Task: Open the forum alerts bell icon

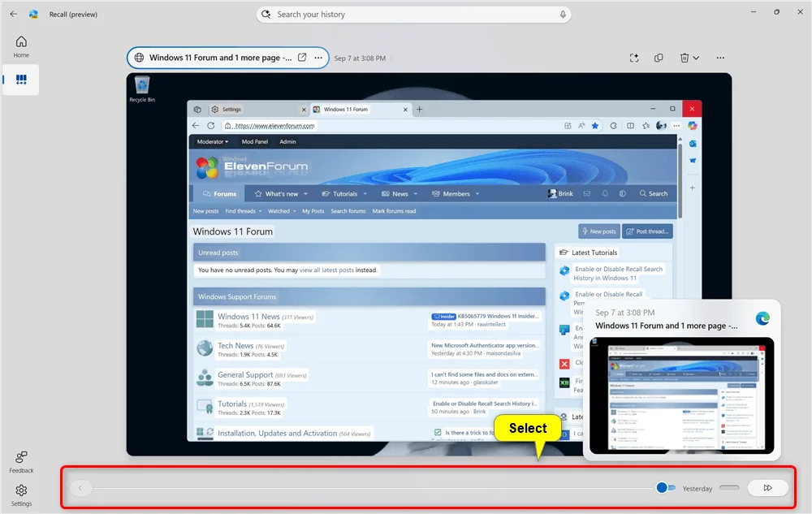Action: tap(605, 193)
